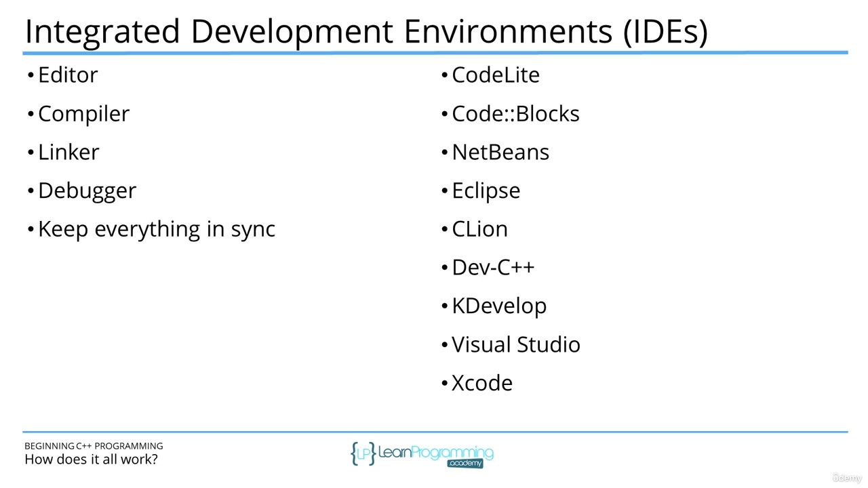Click the LearnProgramming academy logo
The image size is (868, 488).
(x=422, y=455)
